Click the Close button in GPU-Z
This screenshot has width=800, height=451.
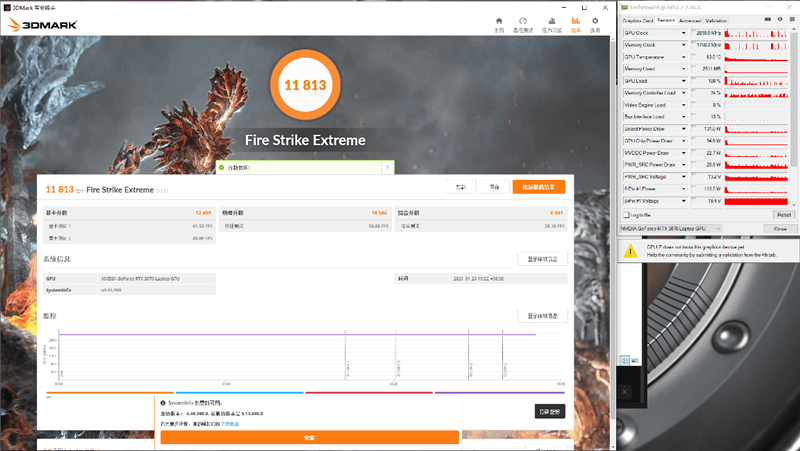(x=780, y=229)
